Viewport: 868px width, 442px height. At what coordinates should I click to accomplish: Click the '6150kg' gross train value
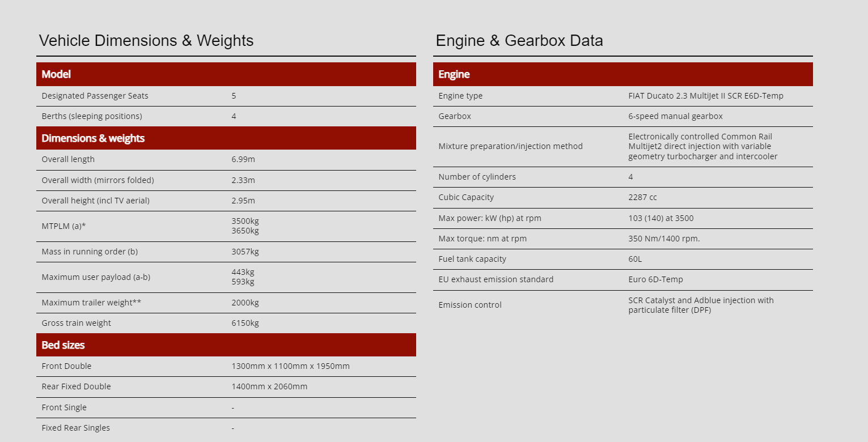[x=245, y=323]
